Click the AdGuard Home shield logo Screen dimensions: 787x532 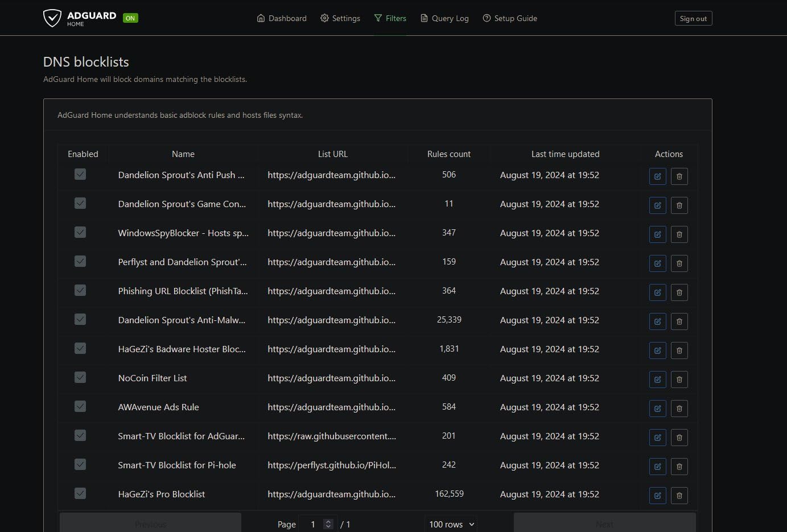point(52,18)
